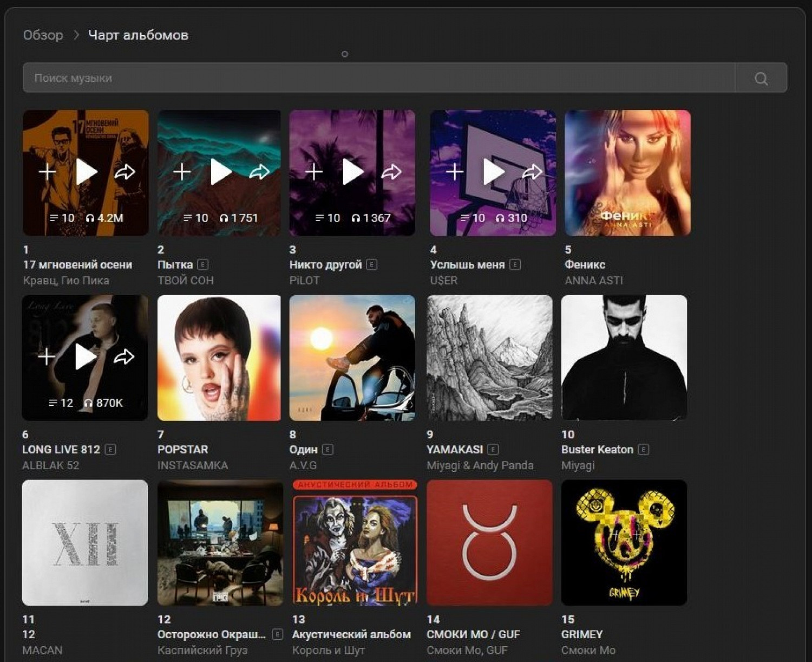Open the YAMAKASI album title
The image size is (812, 662).
[x=455, y=450]
